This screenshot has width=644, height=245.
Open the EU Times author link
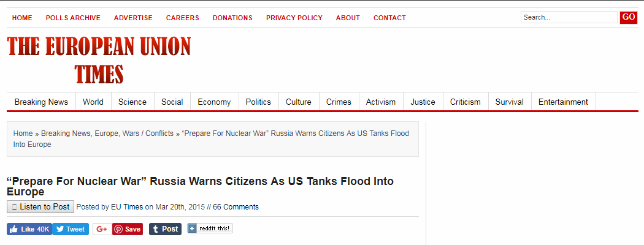pyautogui.click(x=127, y=207)
